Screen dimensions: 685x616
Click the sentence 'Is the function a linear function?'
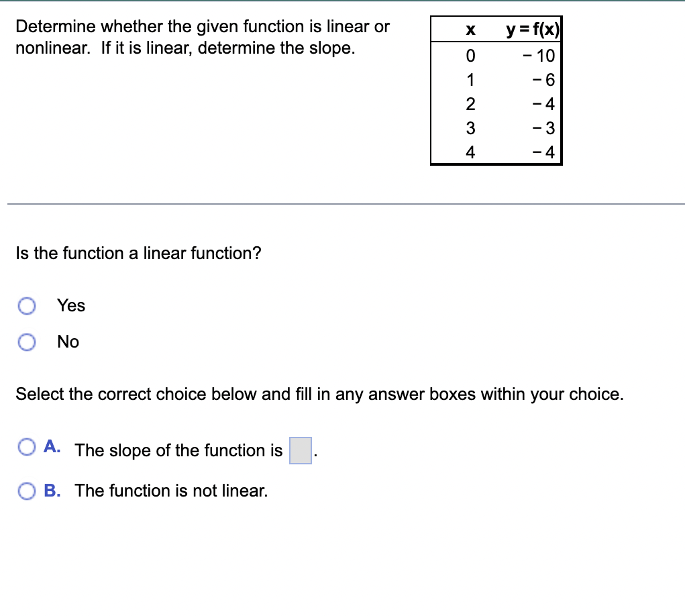(138, 254)
